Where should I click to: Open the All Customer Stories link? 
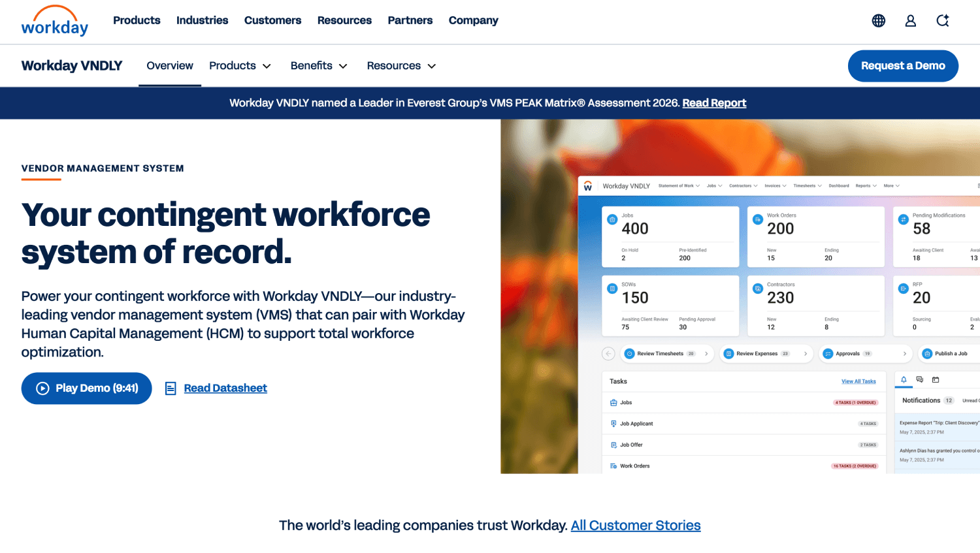pos(636,526)
